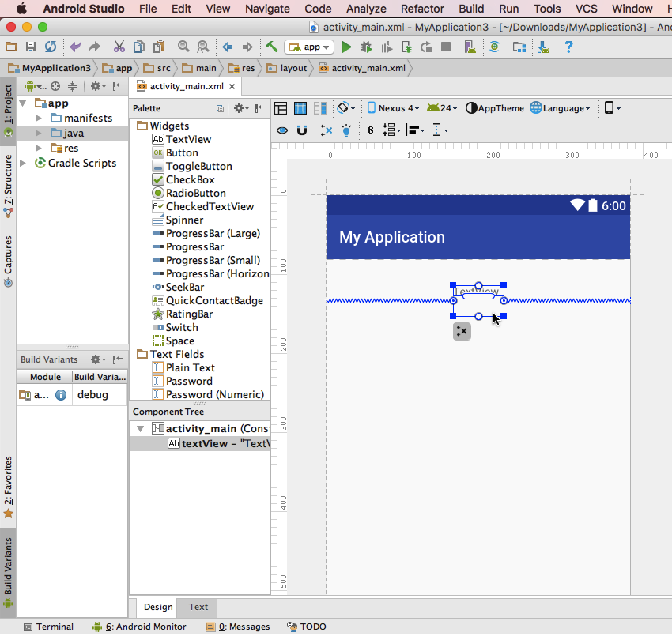672x636 pixels.
Task: Run the app with the green play icon
Action: coord(347,47)
